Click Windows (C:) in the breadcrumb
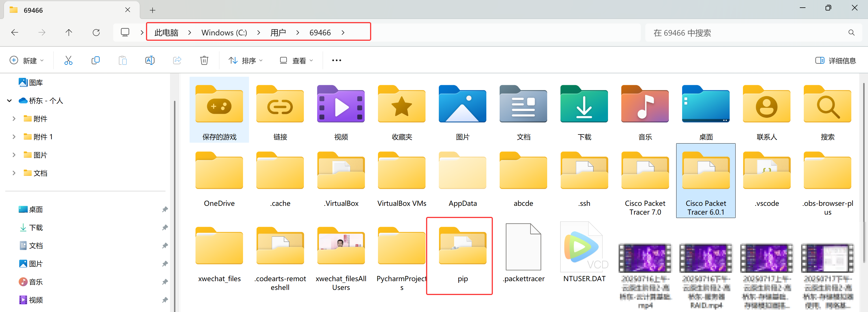The height and width of the screenshot is (312, 868). pyautogui.click(x=224, y=33)
